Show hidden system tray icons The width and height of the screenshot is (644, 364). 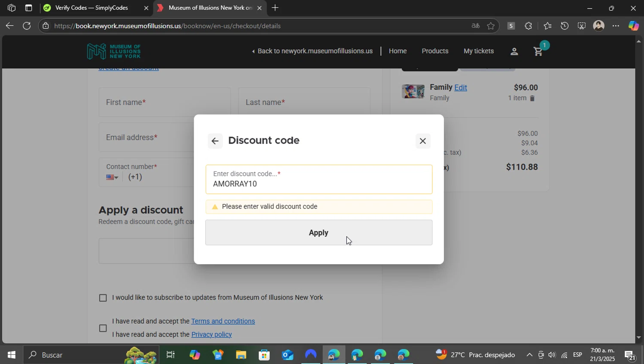click(529, 355)
